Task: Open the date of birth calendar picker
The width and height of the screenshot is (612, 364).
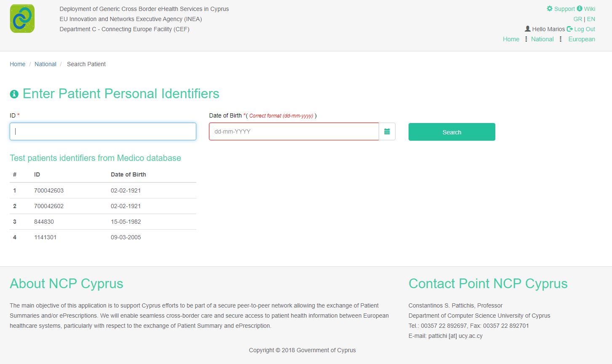Action: click(387, 132)
